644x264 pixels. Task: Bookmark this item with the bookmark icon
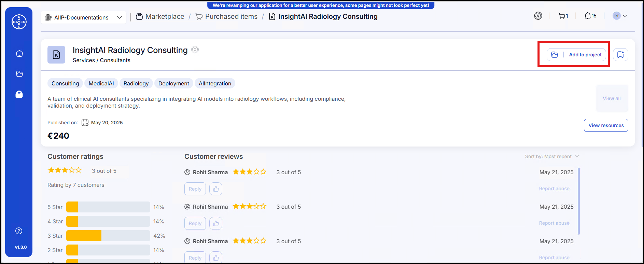click(620, 55)
